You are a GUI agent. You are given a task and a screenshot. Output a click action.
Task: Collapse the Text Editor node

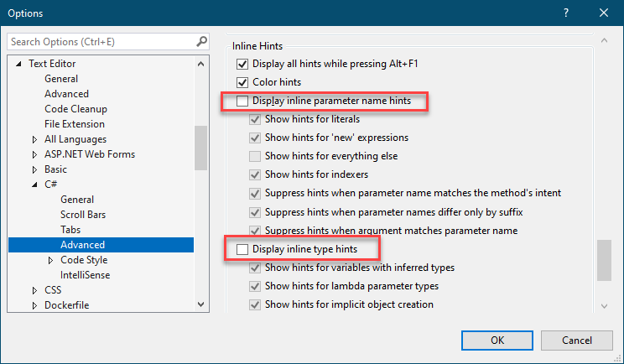click(18, 64)
